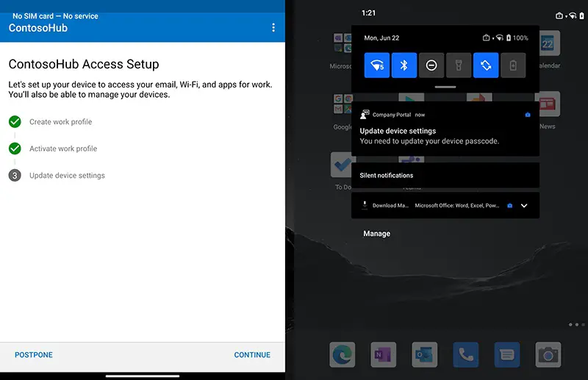
Task: Tap the Silent notifications header
Action: (x=445, y=175)
